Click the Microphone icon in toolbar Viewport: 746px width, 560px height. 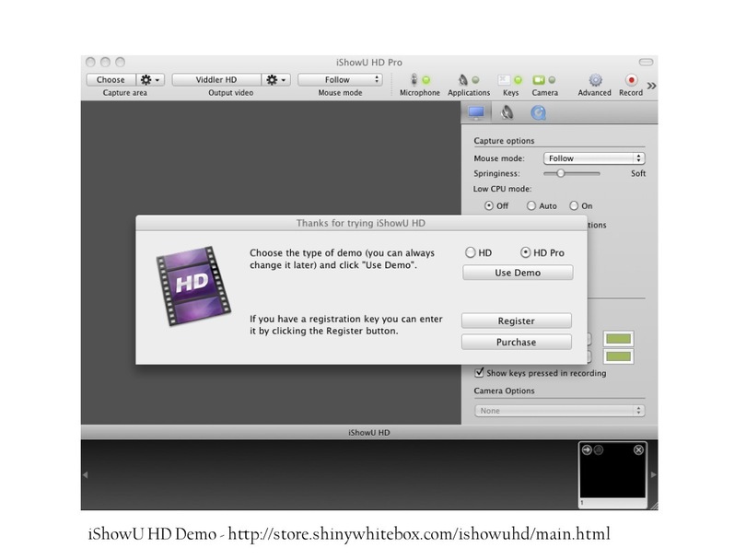pyautogui.click(x=419, y=80)
